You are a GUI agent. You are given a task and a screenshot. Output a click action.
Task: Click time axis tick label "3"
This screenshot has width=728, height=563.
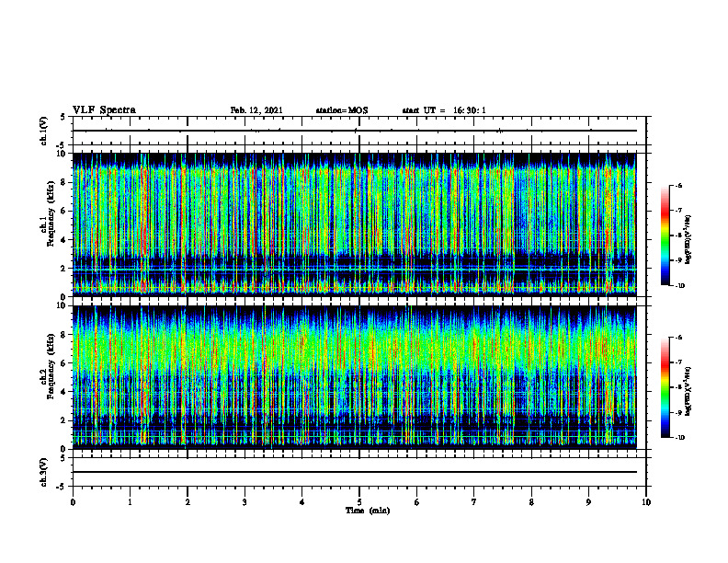pyautogui.click(x=245, y=502)
